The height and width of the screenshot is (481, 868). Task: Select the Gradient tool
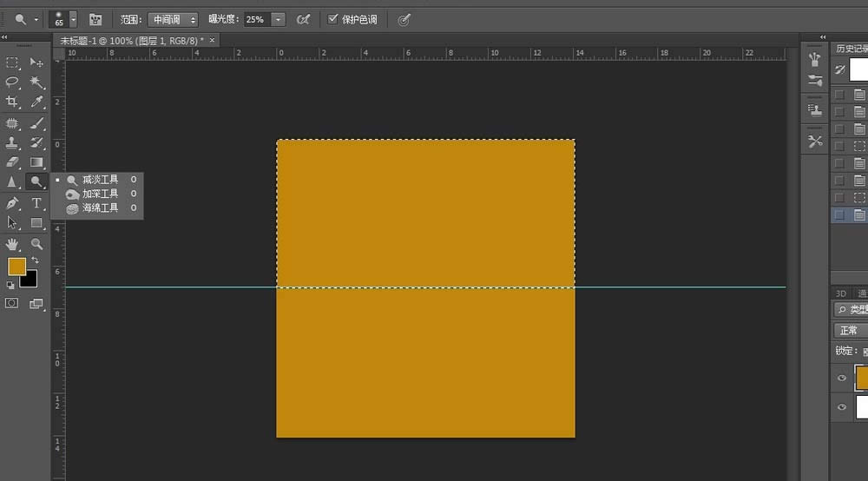[36, 162]
